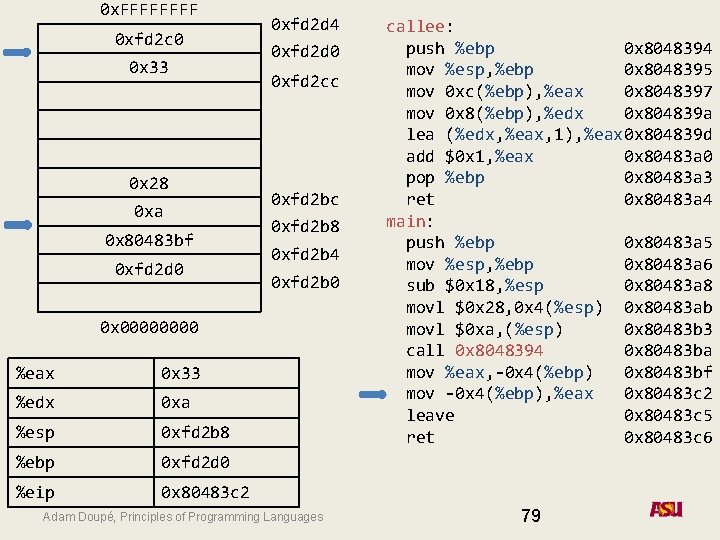Select the footer text 'Adam Doupé, Principles of Programming Languages'
Viewport: 720px width, 540px height.
183,517
